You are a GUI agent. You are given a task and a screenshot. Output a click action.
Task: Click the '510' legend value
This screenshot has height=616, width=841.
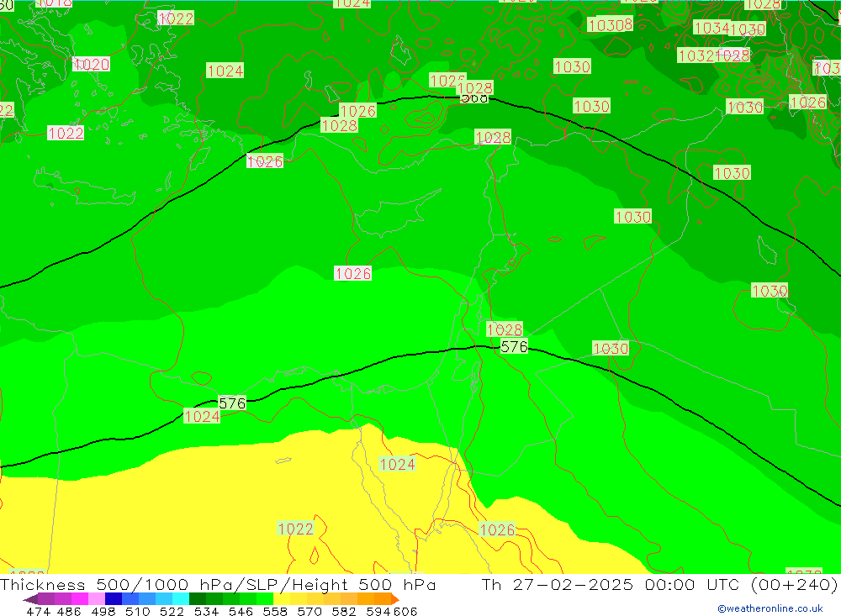pyautogui.click(x=138, y=611)
